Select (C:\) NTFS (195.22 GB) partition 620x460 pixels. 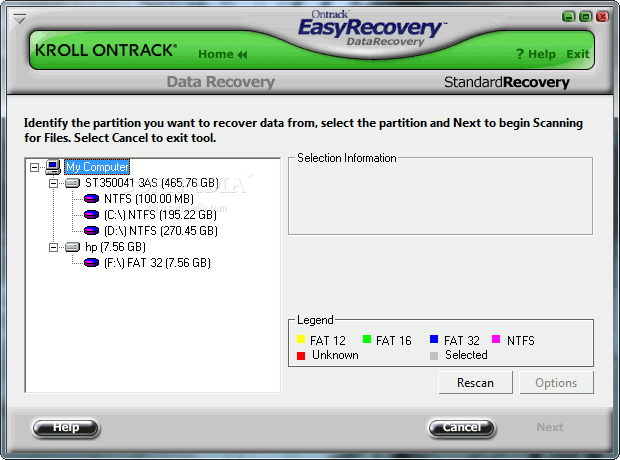point(161,215)
